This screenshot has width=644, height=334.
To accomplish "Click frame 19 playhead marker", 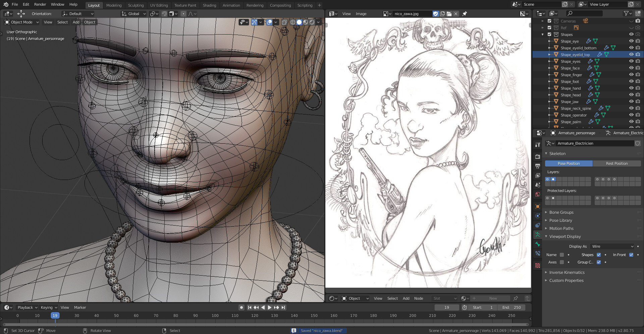I will click(x=55, y=316).
